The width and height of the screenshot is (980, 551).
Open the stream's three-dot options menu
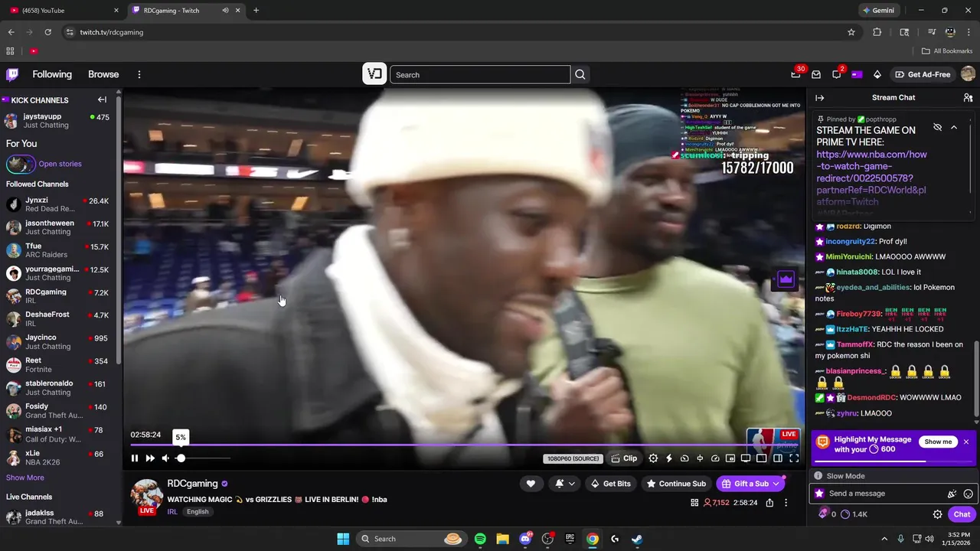[x=786, y=503]
